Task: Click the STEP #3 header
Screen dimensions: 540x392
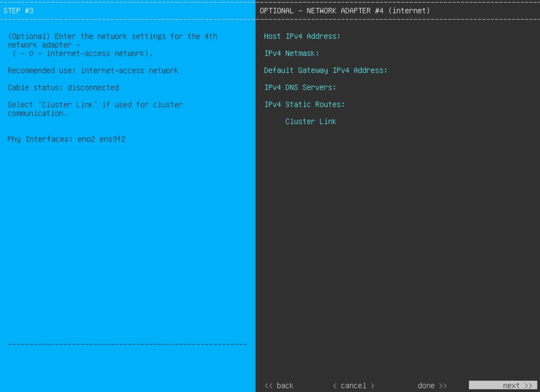Action: click(x=19, y=11)
